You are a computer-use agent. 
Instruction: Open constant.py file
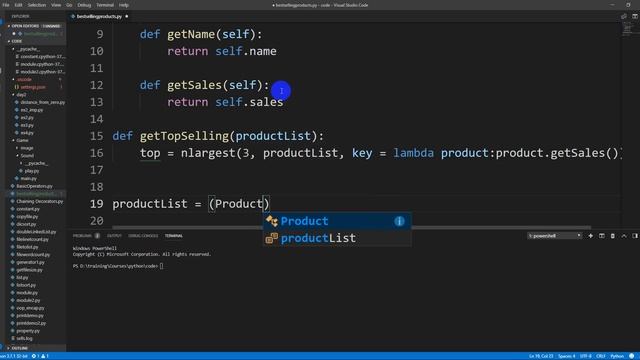[28, 209]
